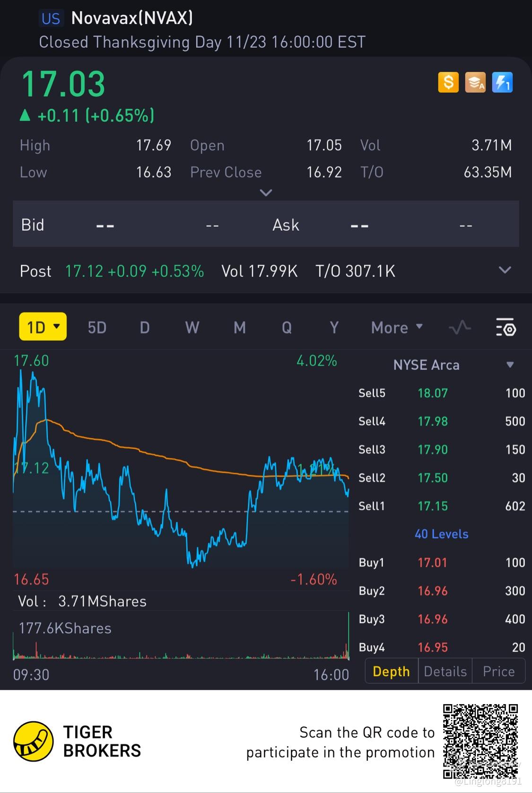Tap the Buy4 16.95 order row
Screen dimensions: 532x793
click(x=442, y=647)
